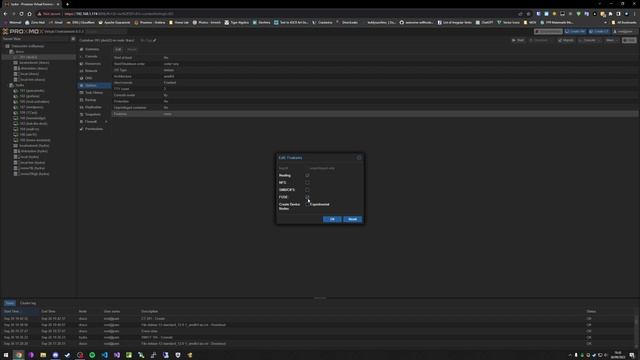Click the Create CT button
The height and width of the screenshot is (360, 640).
(599, 31)
